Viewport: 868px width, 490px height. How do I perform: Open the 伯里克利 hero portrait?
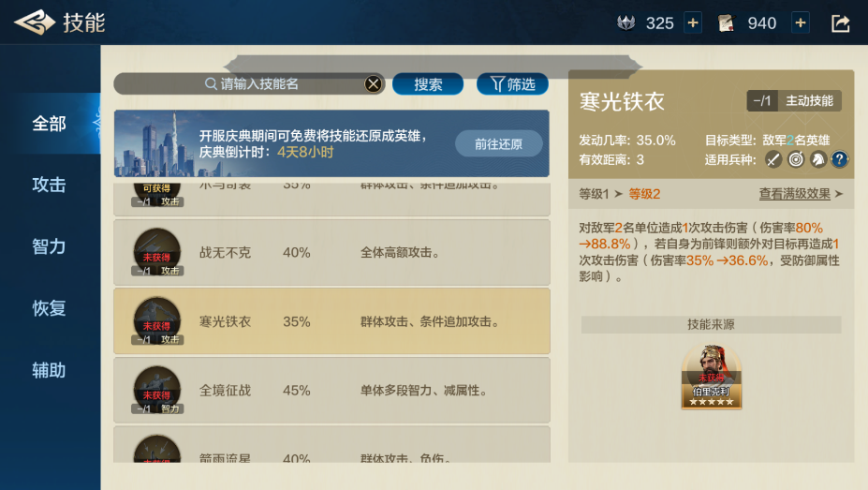(712, 377)
